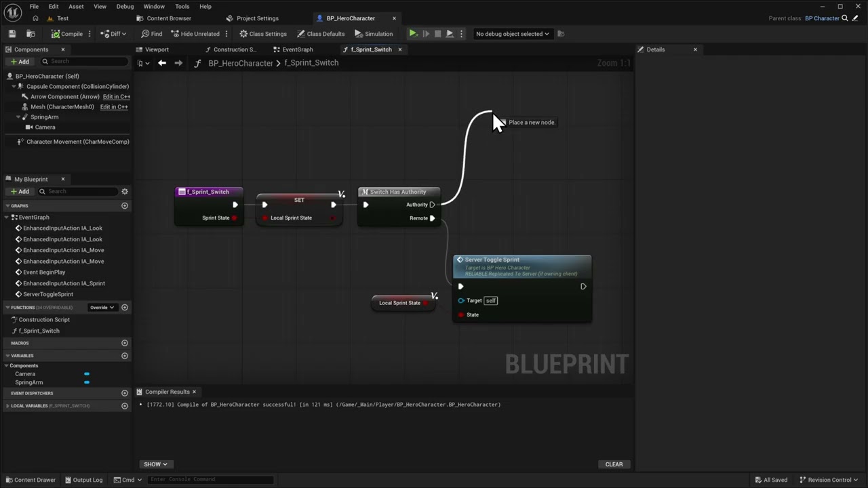This screenshot has width=868, height=488.
Task: Toggle Hide Unrelated nodes
Action: (x=195, y=34)
